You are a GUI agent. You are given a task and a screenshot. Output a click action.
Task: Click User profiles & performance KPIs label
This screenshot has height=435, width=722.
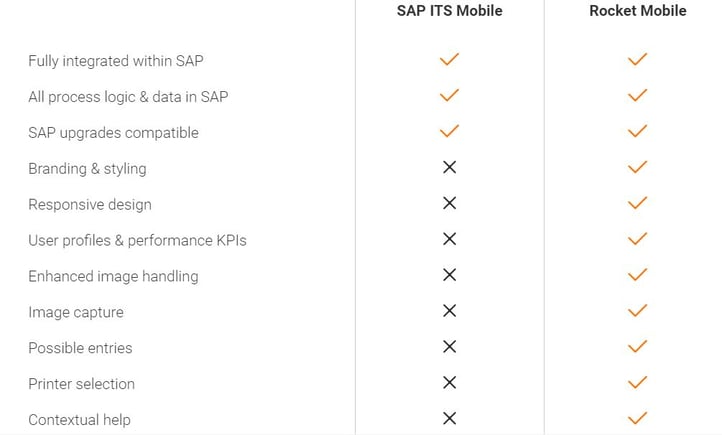tap(137, 241)
